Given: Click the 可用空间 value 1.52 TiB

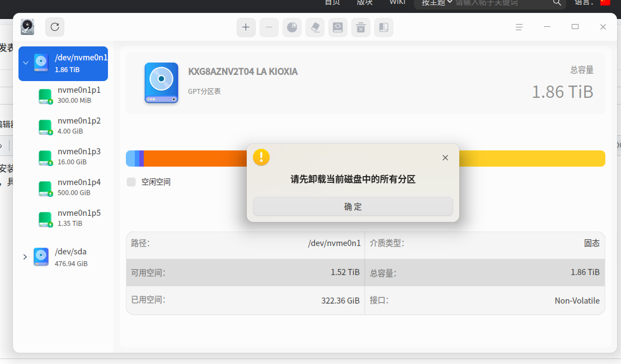Looking at the screenshot, I should coord(345,272).
